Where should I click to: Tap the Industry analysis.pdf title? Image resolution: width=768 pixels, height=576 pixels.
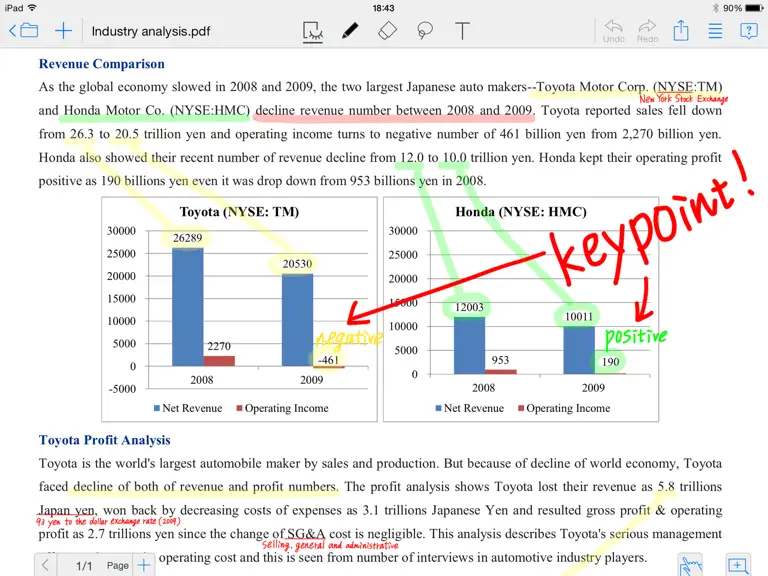[151, 31]
